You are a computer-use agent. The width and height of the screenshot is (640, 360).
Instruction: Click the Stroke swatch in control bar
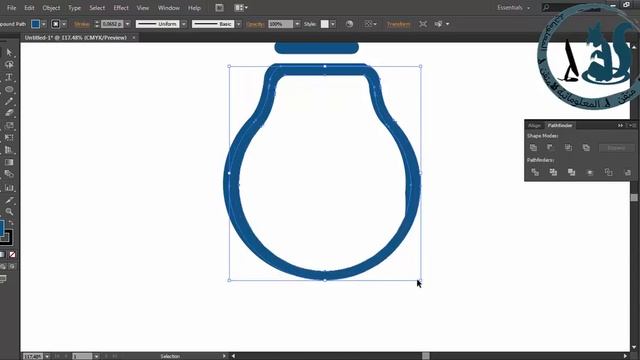(x=56, y=24)
